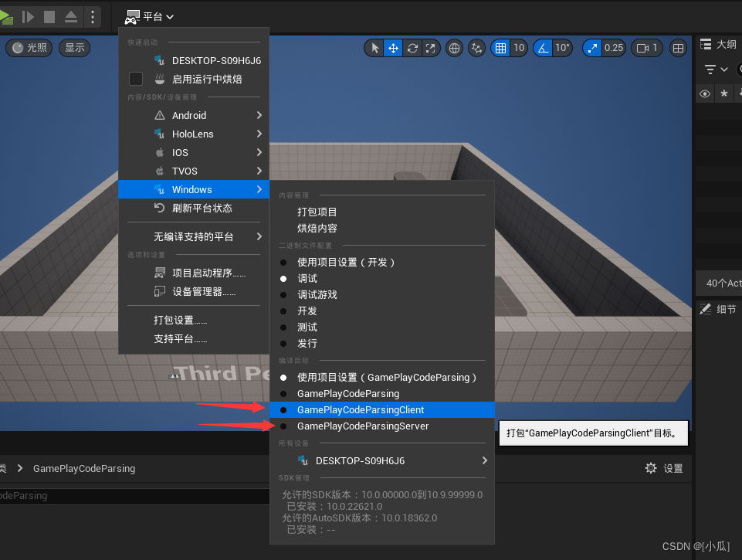Select 使用项目设置（GamePlayCodeParsing）build target
742x560 pixels.
(x=382, y=377)
